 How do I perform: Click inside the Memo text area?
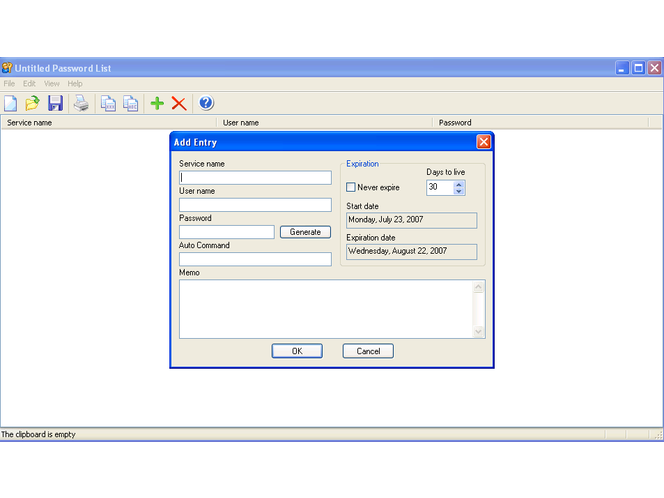tap(326, 309)
